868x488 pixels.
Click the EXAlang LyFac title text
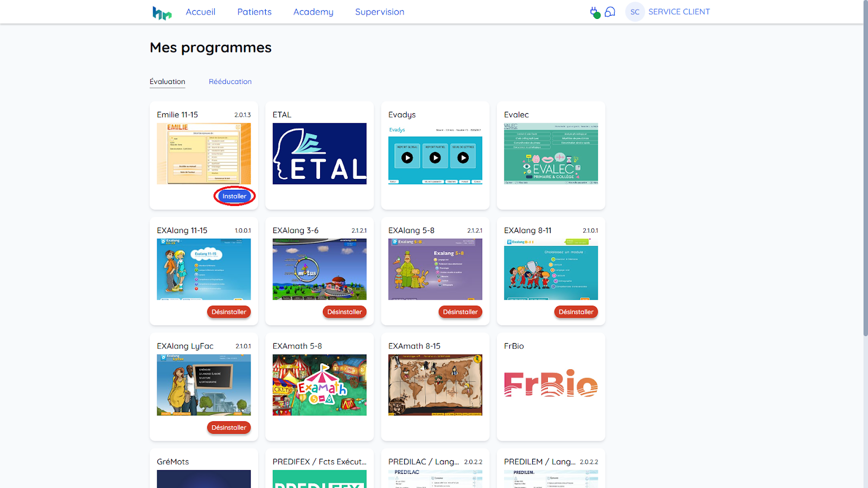click(x=185, y=346)
